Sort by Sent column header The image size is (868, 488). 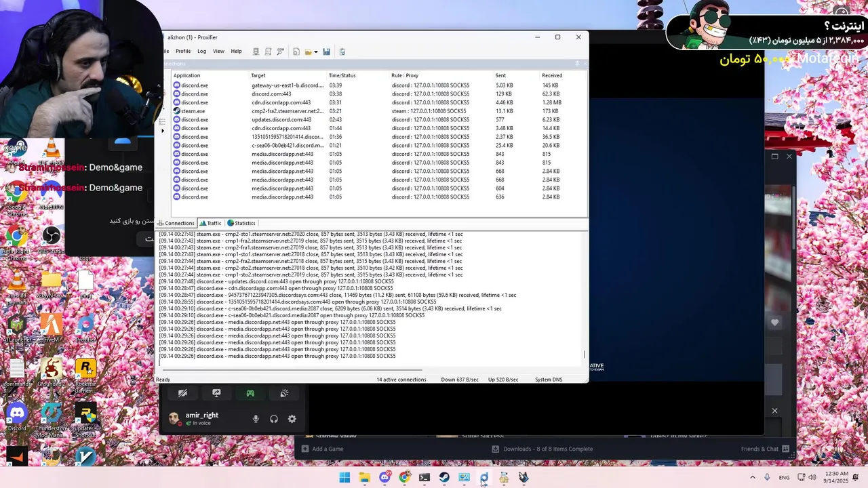[500, 75]
